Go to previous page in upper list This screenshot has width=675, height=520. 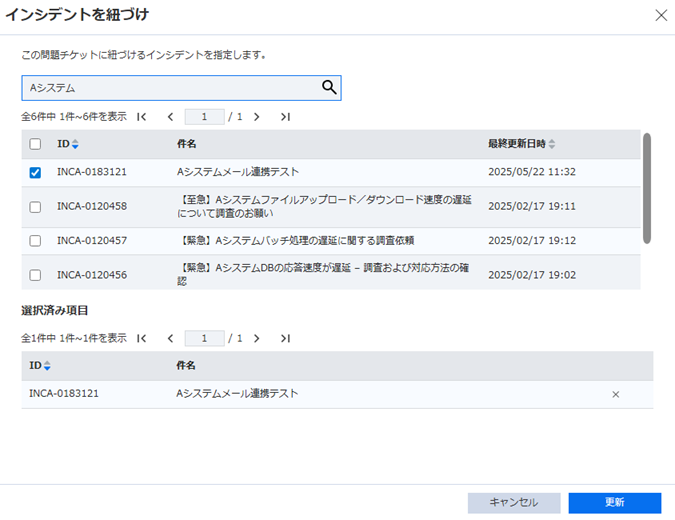(170, 117)
